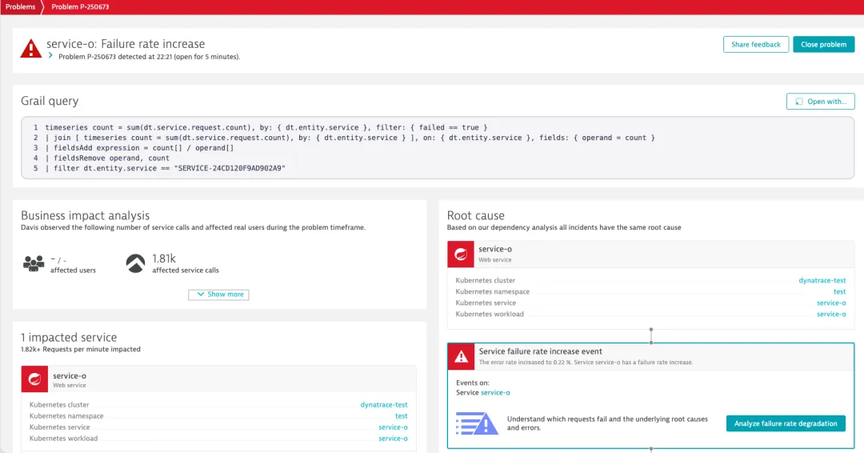Click service-o icon in Root cause panel
Image resolution: width=864 pixels, height=453 pixels.
point(461,254)
